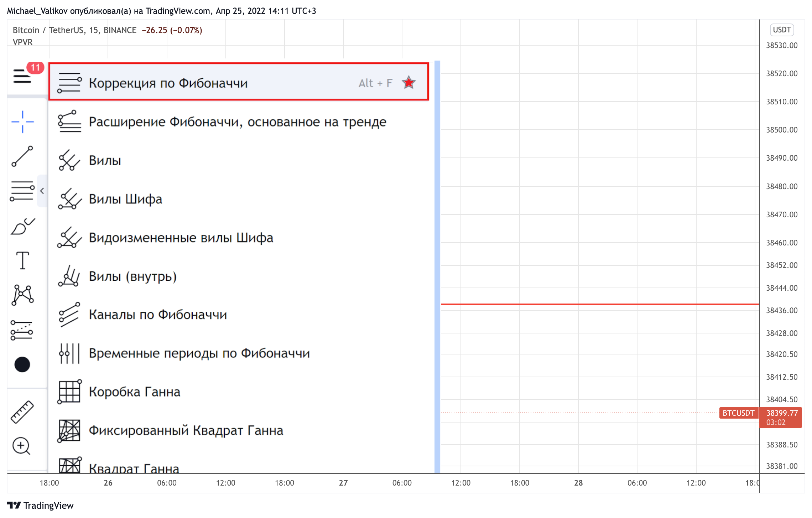Choose Коробка Ганна from the menu
The height and width of the screenshot is (518, 812).
tap(135, 392)
